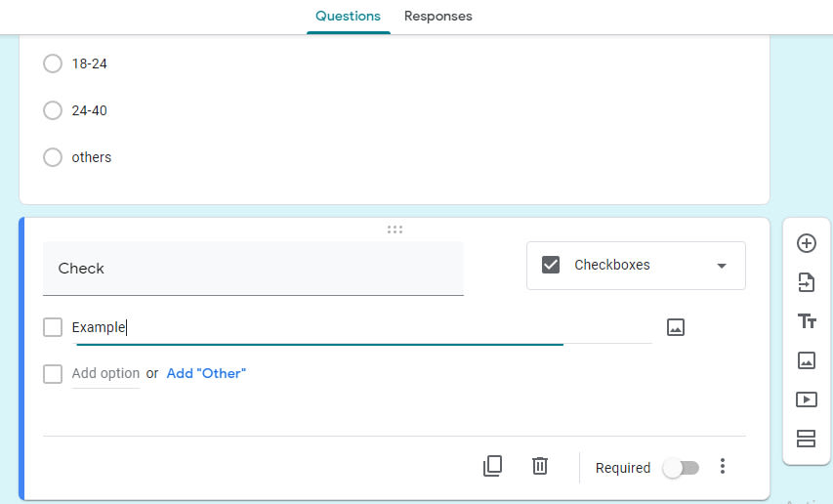Toggle the Required switch on

pos(681,468)
